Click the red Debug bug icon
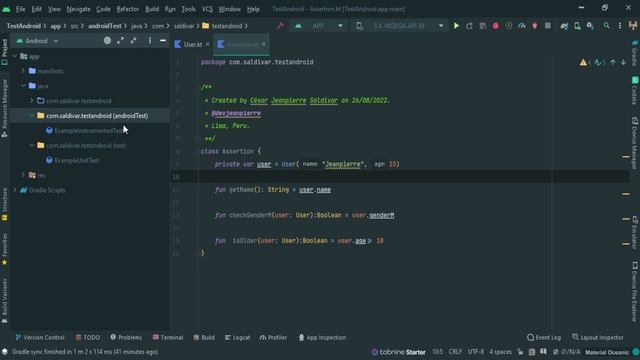The height and width of the screenshot is (360, 640). click(x=496, y=26)
